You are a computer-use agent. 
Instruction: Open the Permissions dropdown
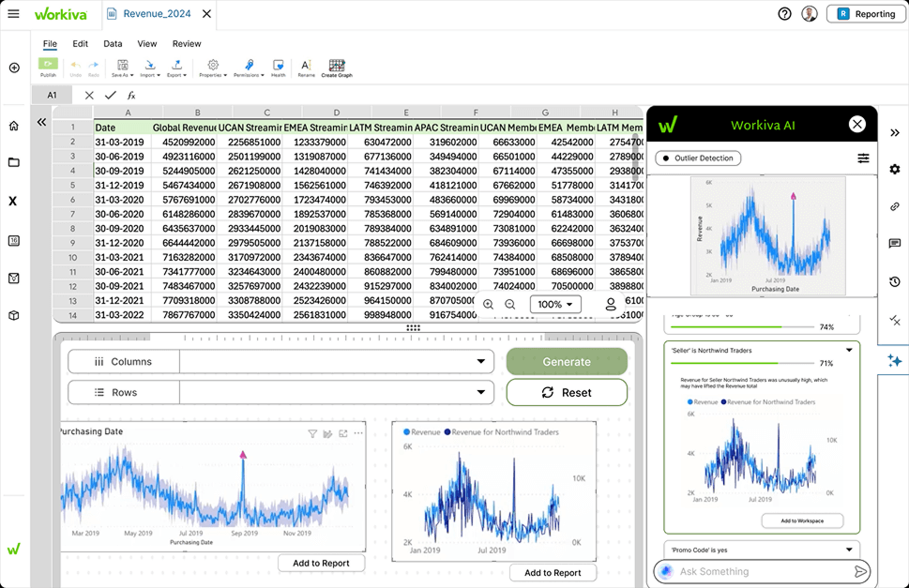tap(249, 68)
